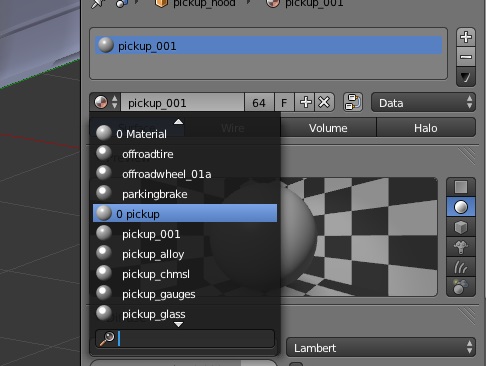Click the new material plus button beside F

click(x=305, y=102)
